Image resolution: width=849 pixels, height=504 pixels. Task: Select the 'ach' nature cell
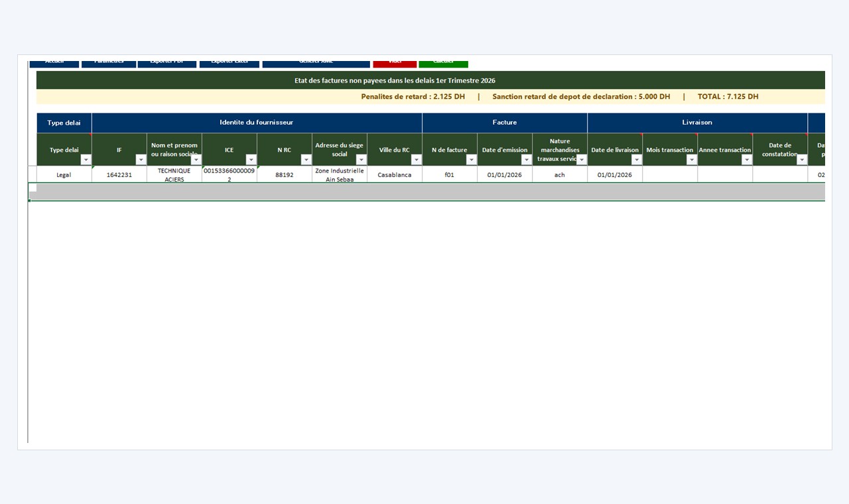(560, 175)
